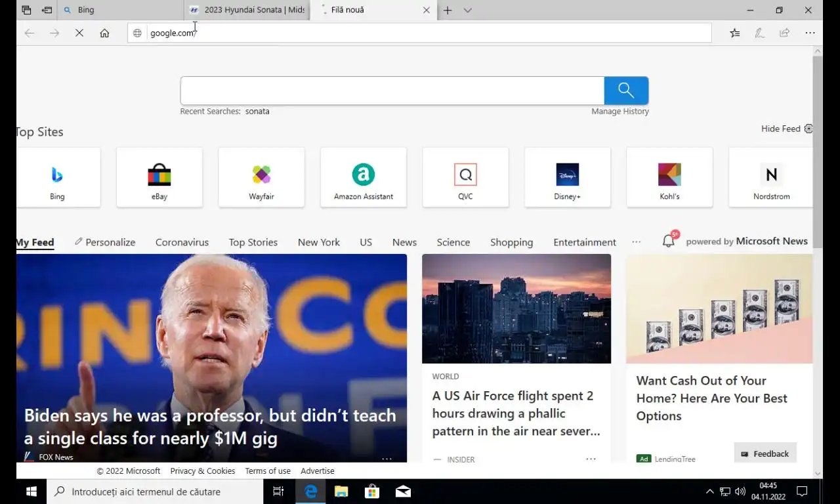Viewport: 840px width, 504px height.
Task: Stop loading the page
Action: pos(79,33)
